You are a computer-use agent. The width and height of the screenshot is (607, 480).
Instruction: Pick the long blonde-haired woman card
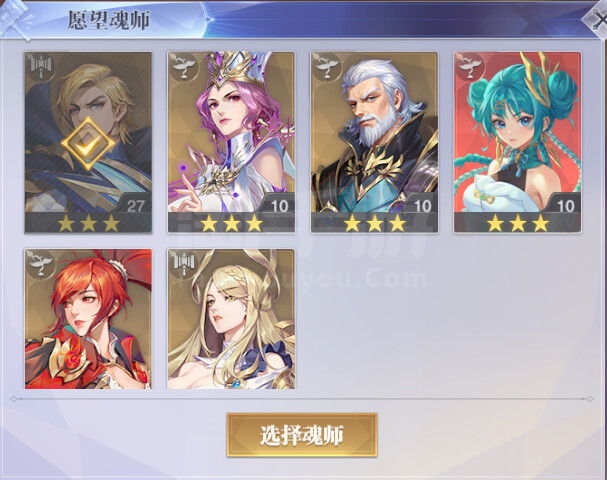pos(231,319)
